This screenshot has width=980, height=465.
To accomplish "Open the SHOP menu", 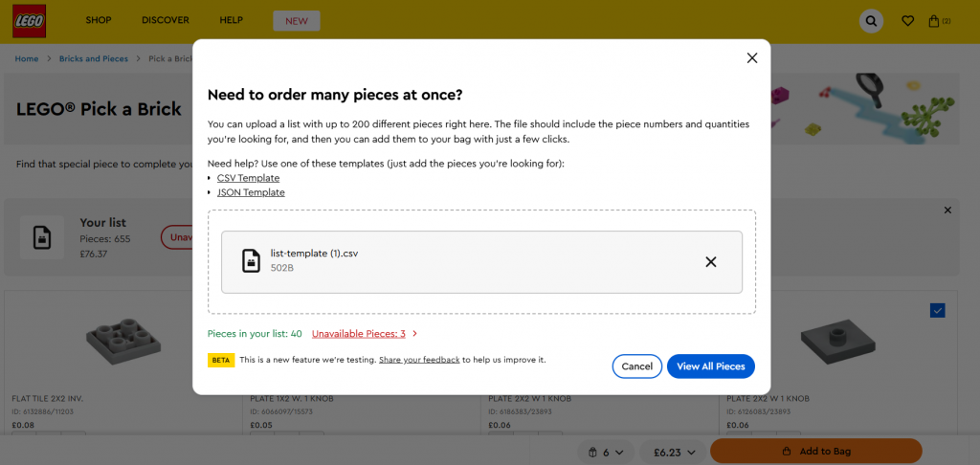I will tap(99, 20).
